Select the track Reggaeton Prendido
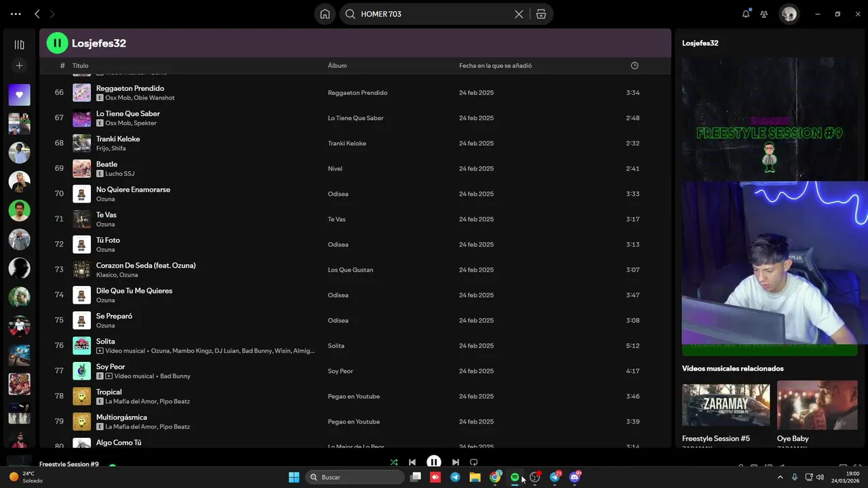The height and width of the screenshot is (488, 868). tap(130, 88)
